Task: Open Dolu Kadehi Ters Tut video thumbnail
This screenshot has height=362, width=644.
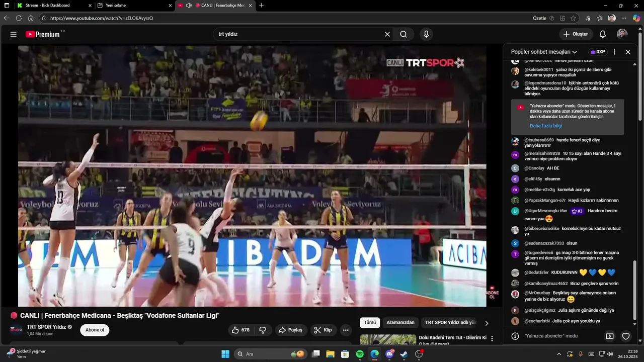Action: click(x=388, y=339)
